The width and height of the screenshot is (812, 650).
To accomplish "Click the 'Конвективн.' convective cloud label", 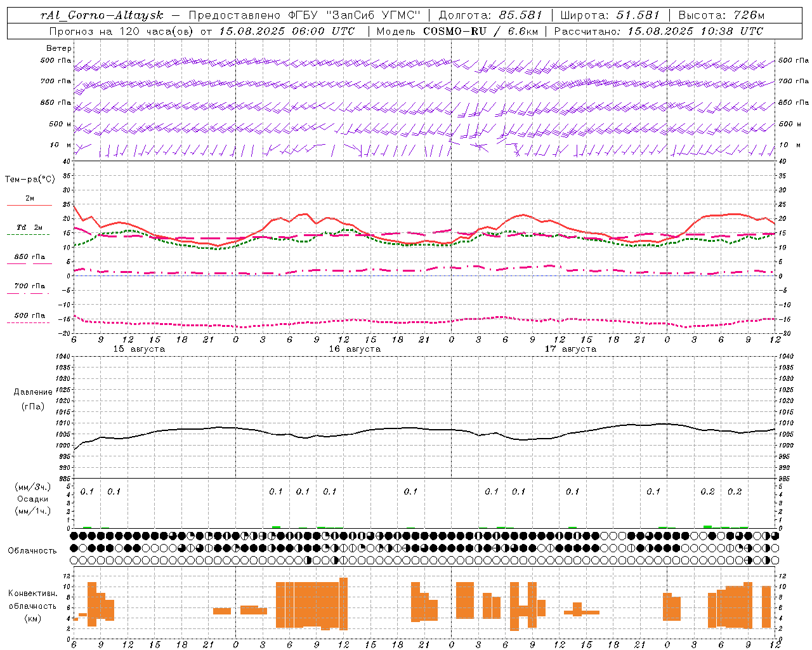I will (x=33, y=594).
